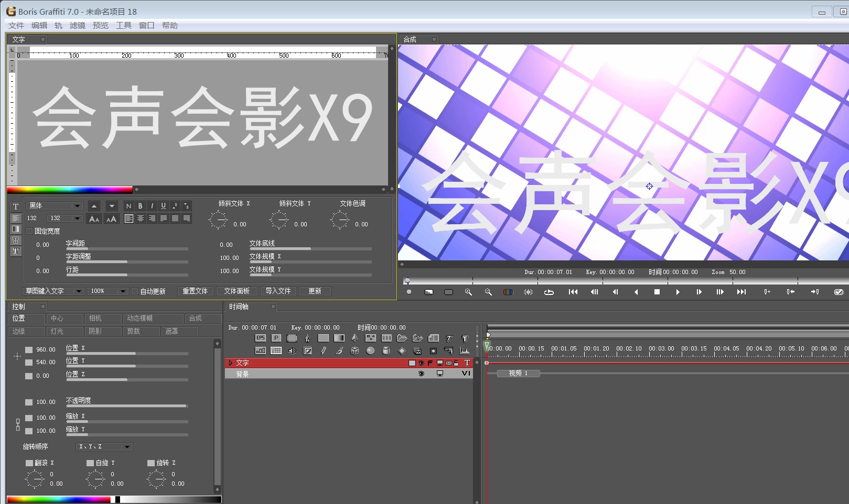
Task: Click the 位置 X value field 960.00
Action: 46,350
